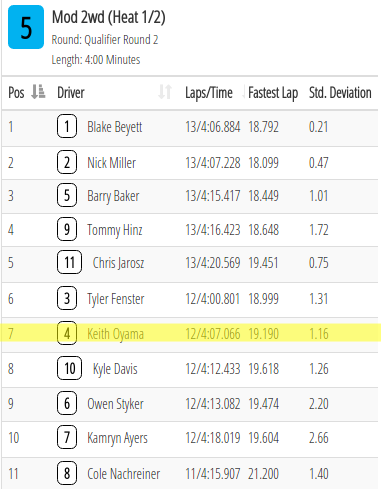The image size is (381, 489).
Task: Click Qualifier Round 2 round text
Action: 121,40
